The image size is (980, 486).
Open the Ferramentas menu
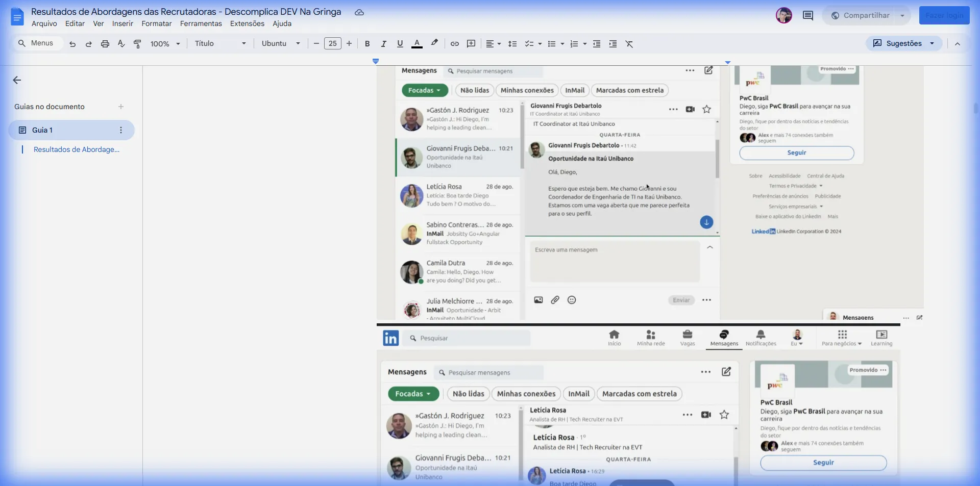201,23
